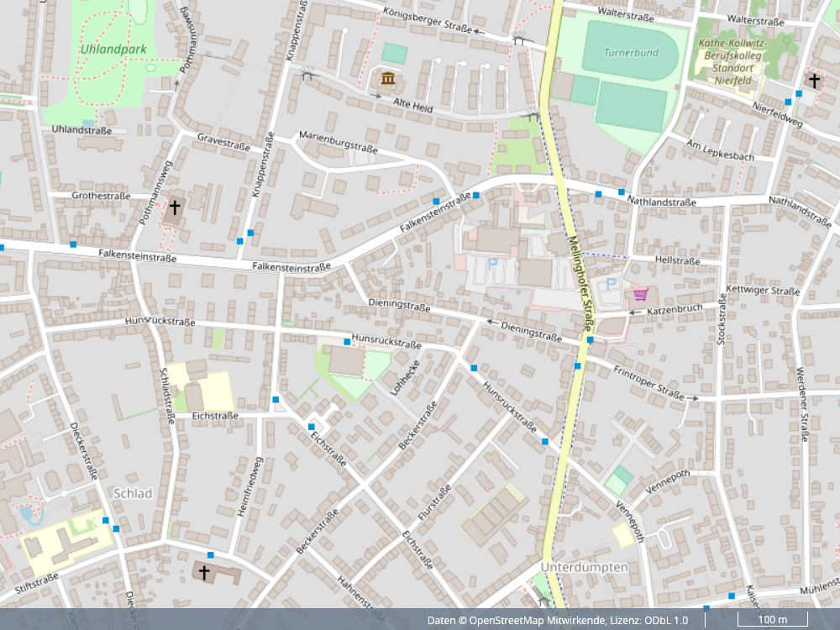Screen dimensions: 840x630
Task: Click the Uhlandpark label
Action: point(113,49)
